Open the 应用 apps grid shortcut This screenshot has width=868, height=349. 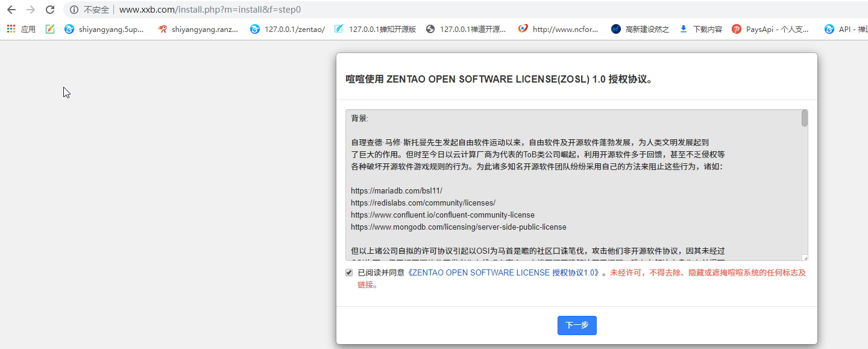point(21,29)
